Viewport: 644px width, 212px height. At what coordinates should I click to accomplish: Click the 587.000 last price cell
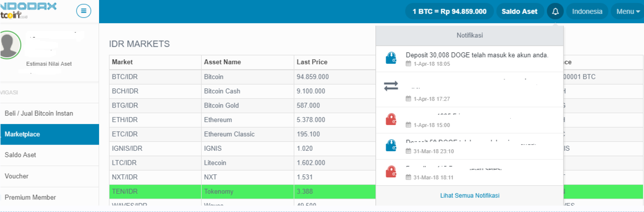tap(335, 105)
